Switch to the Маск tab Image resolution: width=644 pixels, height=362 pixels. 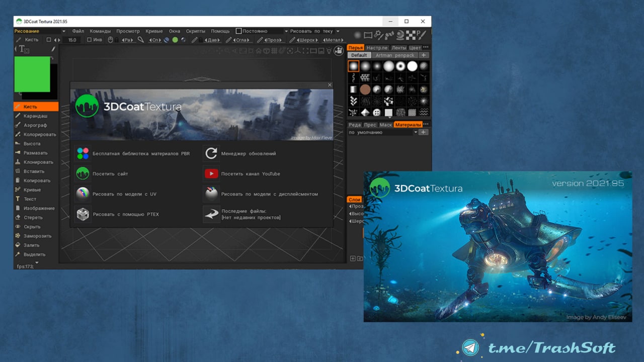[x=385, y=125]
